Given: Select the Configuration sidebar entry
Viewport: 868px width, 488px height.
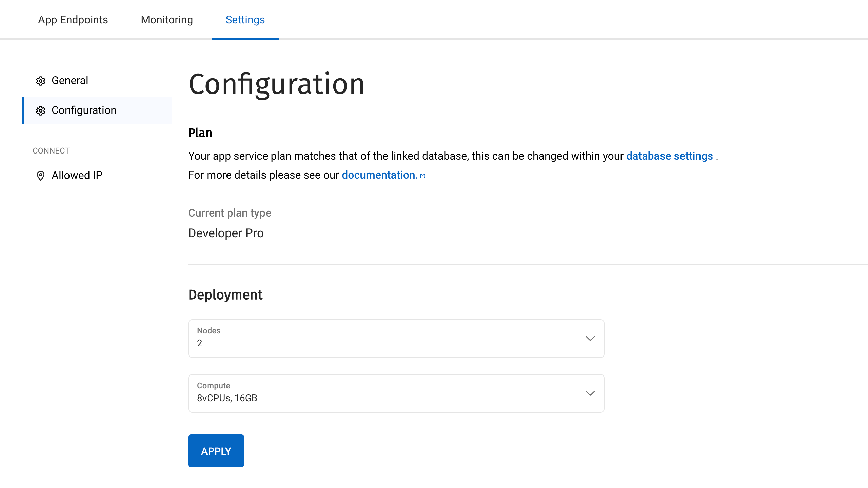Looking at the screenshot, I should (83, 110).
